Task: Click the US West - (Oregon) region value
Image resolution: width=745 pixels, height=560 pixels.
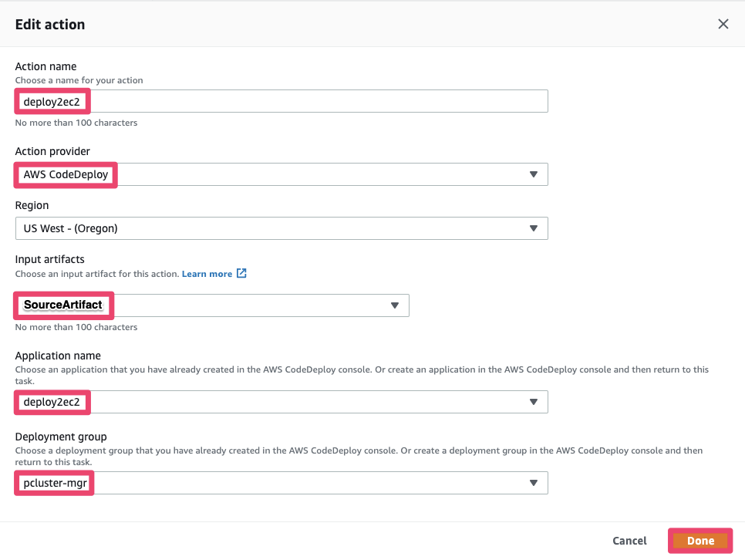Action: 70,228
